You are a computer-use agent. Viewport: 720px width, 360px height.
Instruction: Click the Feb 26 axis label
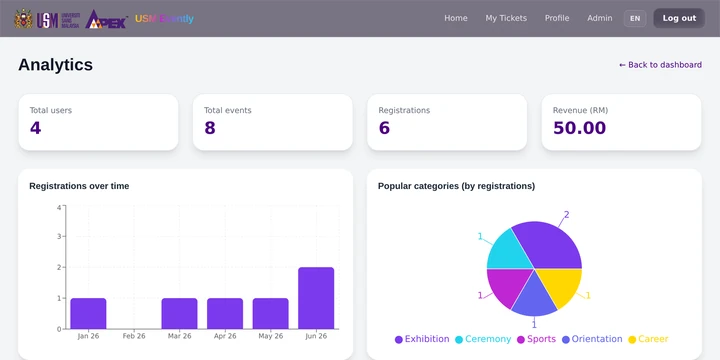click(134, 336)
